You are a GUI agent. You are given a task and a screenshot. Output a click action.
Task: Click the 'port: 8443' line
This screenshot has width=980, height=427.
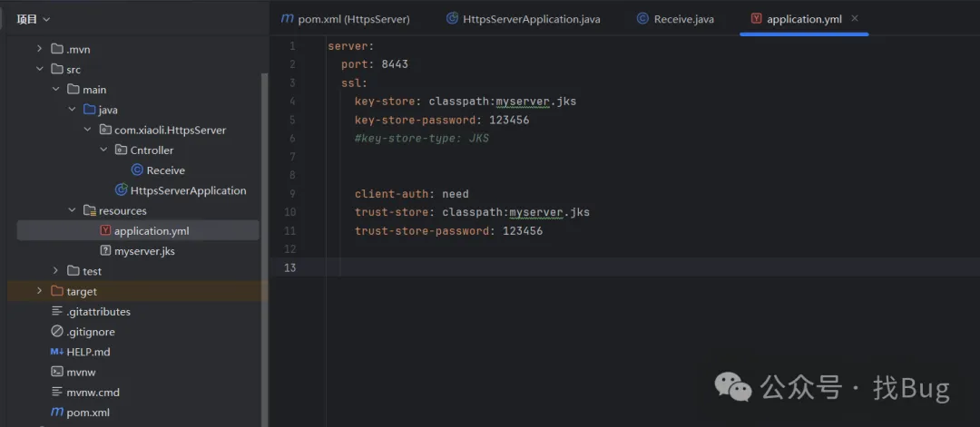click(x=375, y=64)
